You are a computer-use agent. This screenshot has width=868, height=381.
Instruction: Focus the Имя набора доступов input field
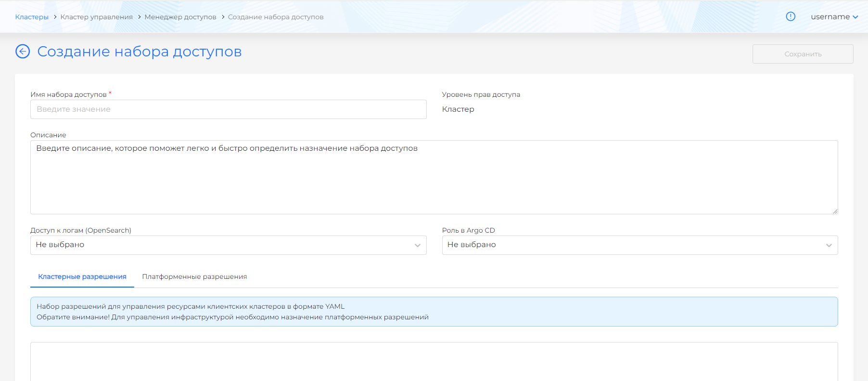[x=228, y=109]
